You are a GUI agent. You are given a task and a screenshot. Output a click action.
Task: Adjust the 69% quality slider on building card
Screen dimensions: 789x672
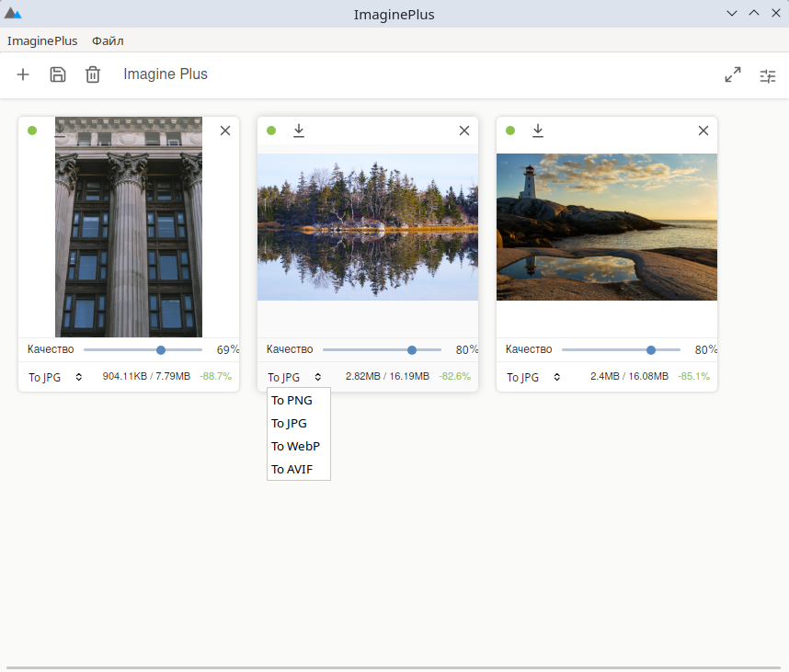143,350
